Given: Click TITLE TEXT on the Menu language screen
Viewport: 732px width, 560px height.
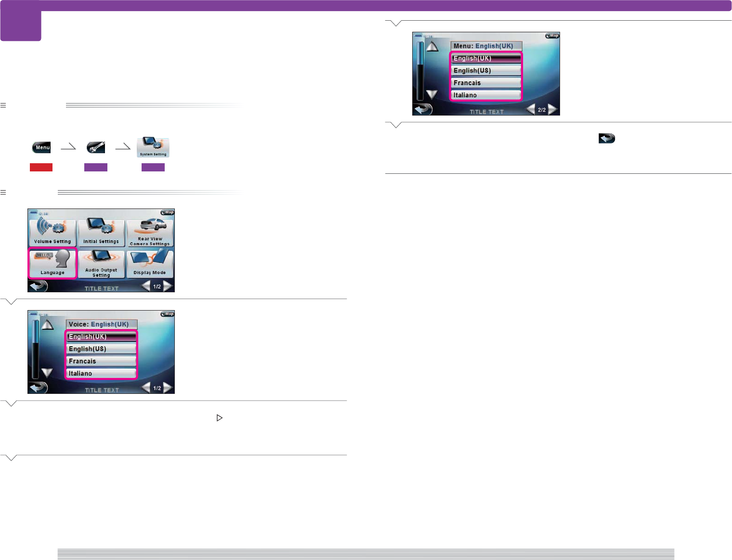Looking at the screenshot, I should pos(486,112).
